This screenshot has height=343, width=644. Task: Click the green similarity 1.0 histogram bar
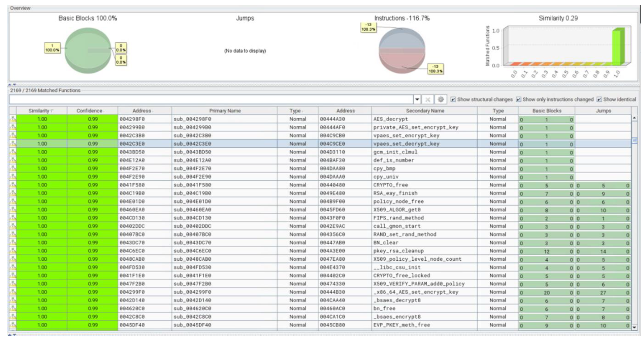coord(618,47)
